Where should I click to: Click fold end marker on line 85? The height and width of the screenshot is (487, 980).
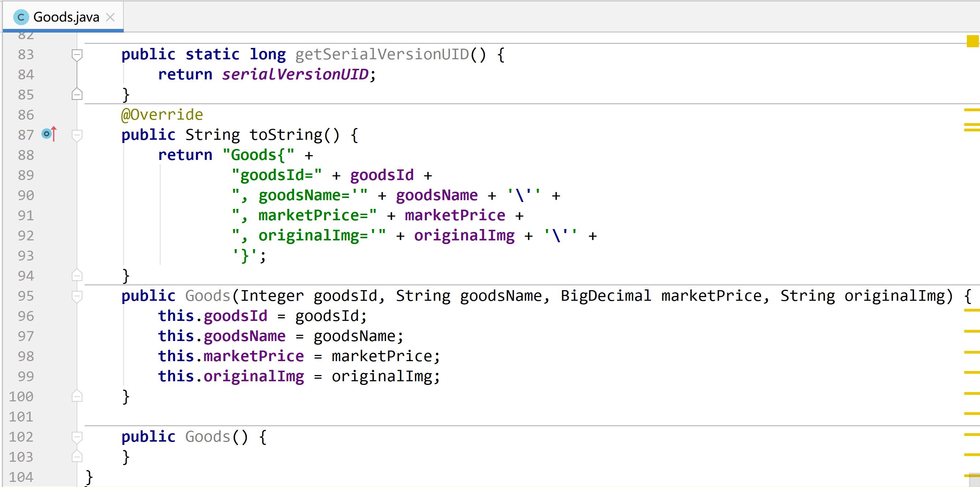[77, 94]
